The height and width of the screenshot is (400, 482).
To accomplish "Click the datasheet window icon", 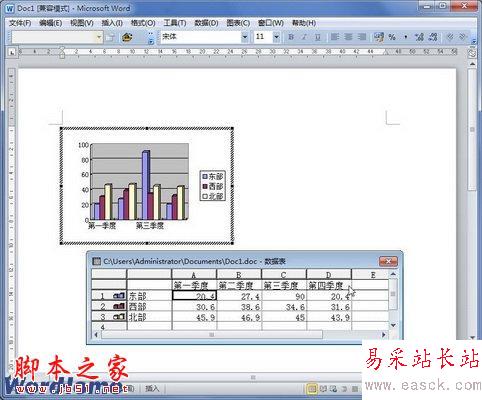I will click(96, 262).
